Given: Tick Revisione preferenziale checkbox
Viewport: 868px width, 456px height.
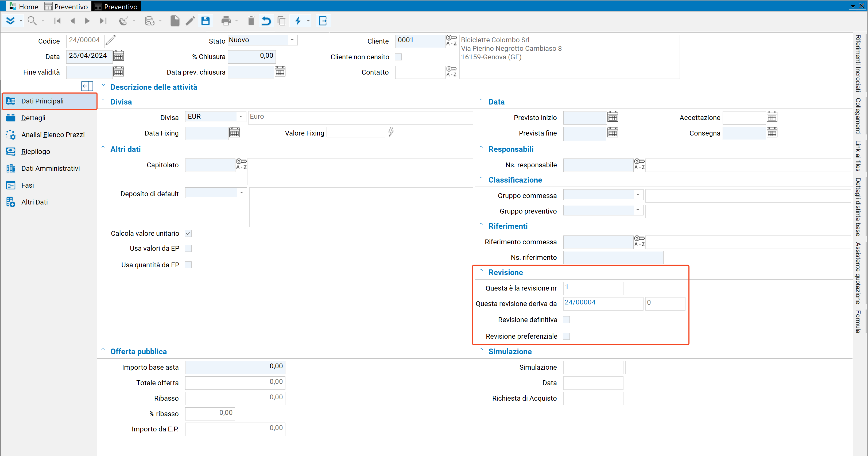Looking at the screenshot, I should tap(567, 336).
